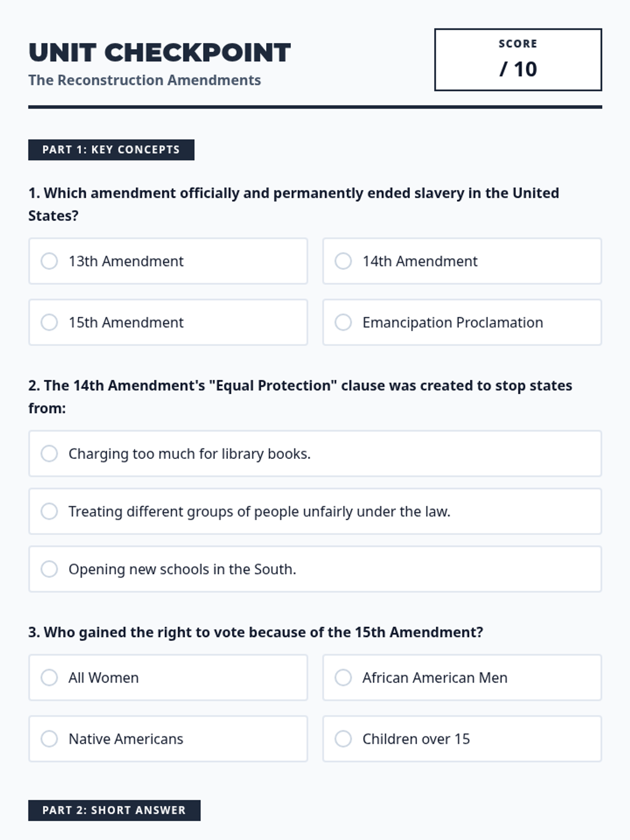Select 'Treating different groups of people unfairly'
This screenshot has width=630, height=840.
49,511
